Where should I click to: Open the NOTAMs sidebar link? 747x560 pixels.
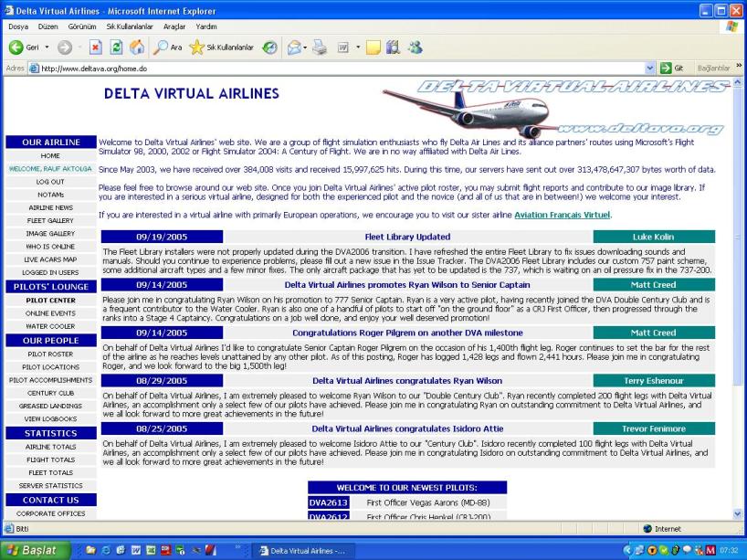point(50,195)
